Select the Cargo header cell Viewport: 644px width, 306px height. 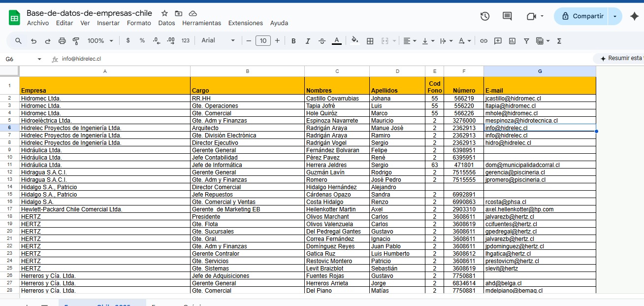click(248, 86)
